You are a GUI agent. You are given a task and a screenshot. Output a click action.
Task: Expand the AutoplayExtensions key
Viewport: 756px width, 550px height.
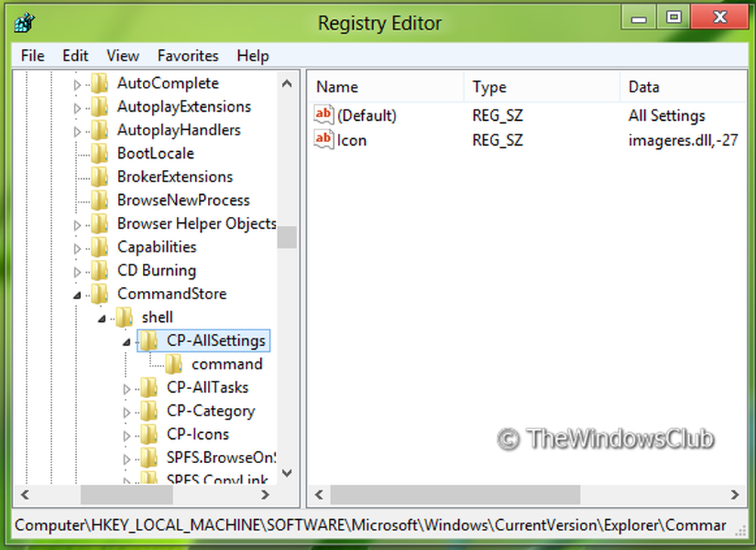pyautogui.click(x=77, y=108)
